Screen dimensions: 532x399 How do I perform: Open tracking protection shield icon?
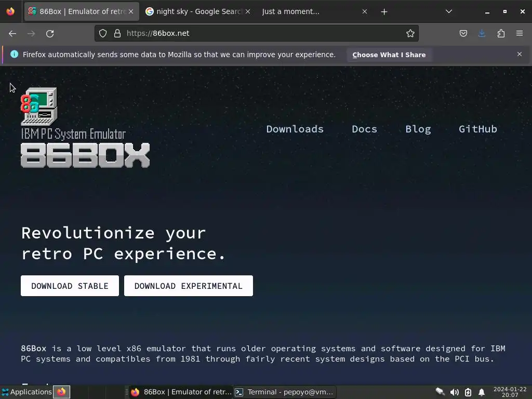(103, 33)
